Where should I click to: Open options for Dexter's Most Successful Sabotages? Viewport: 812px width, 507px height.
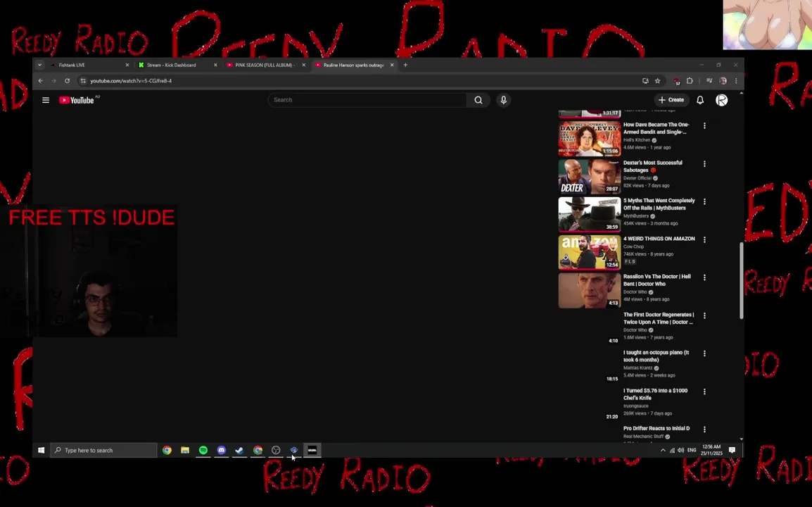click(704, 164)
